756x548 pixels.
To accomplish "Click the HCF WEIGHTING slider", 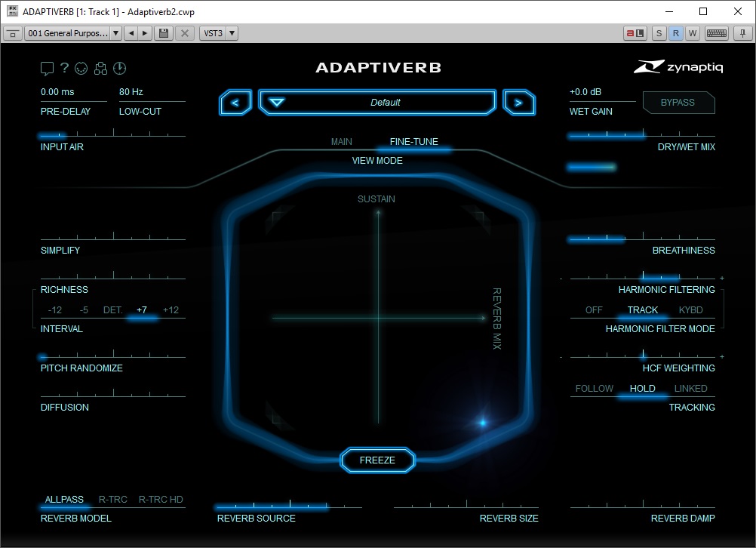I will 642,355.
